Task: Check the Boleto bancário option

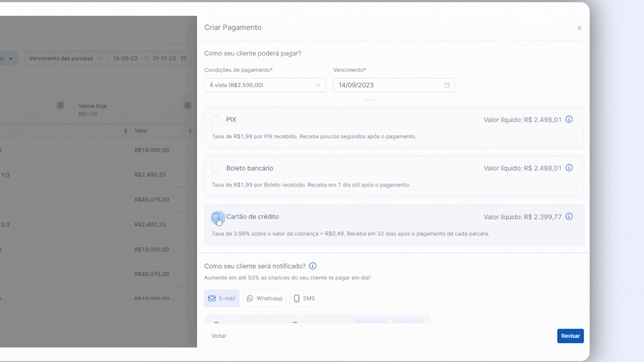Action: pos(215,168)
